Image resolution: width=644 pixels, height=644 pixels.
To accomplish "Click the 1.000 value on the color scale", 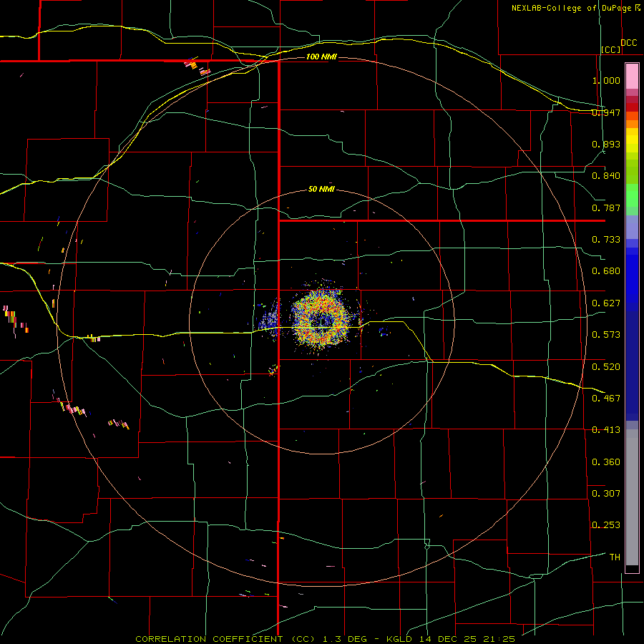I will [x=606, y=80].
